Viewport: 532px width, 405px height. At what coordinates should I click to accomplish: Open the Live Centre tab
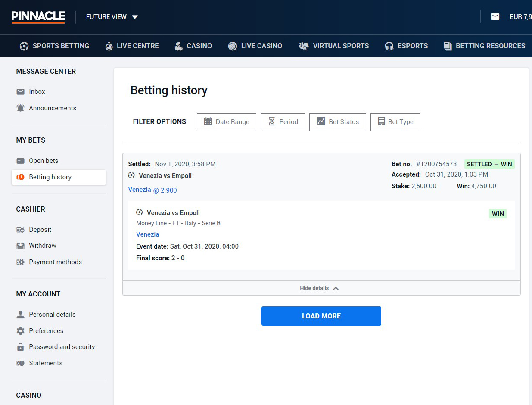(x=132, y=46)
